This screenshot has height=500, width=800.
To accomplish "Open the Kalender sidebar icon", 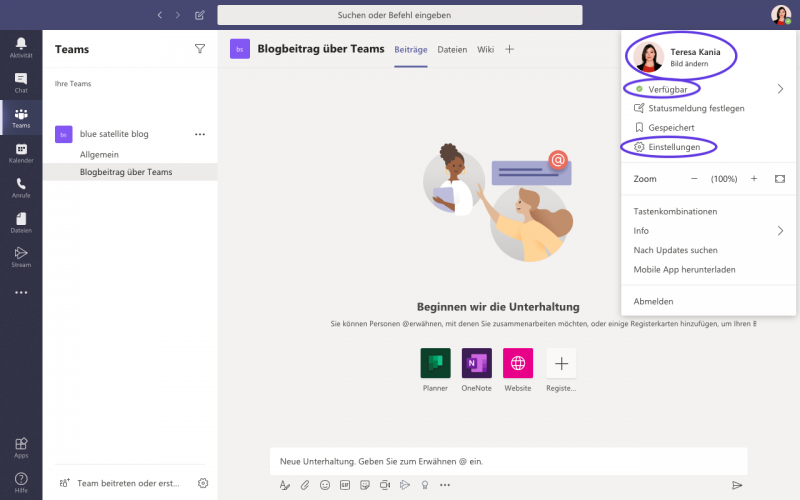I will click(21, 153).
